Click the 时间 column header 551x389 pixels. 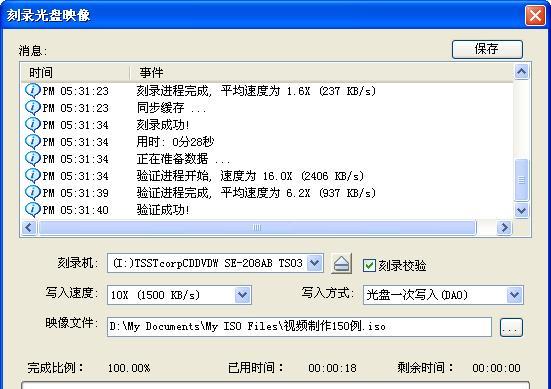(x=41, y=73)
